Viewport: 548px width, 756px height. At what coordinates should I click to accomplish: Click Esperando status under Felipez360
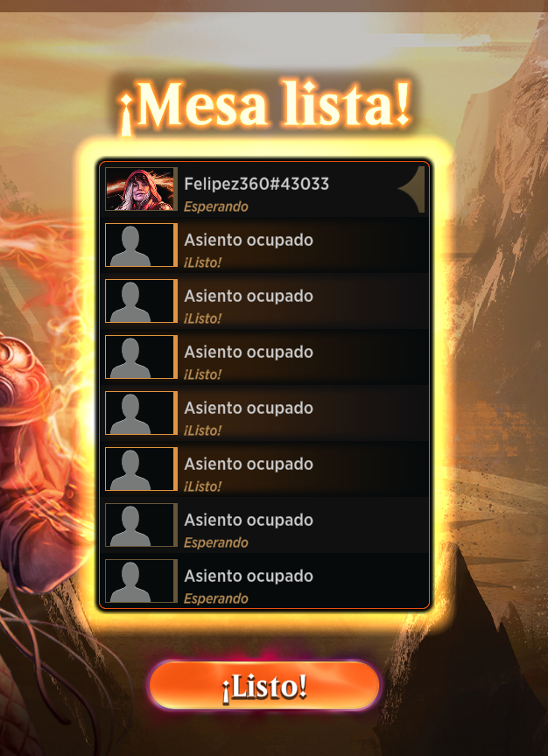[216, 206]
